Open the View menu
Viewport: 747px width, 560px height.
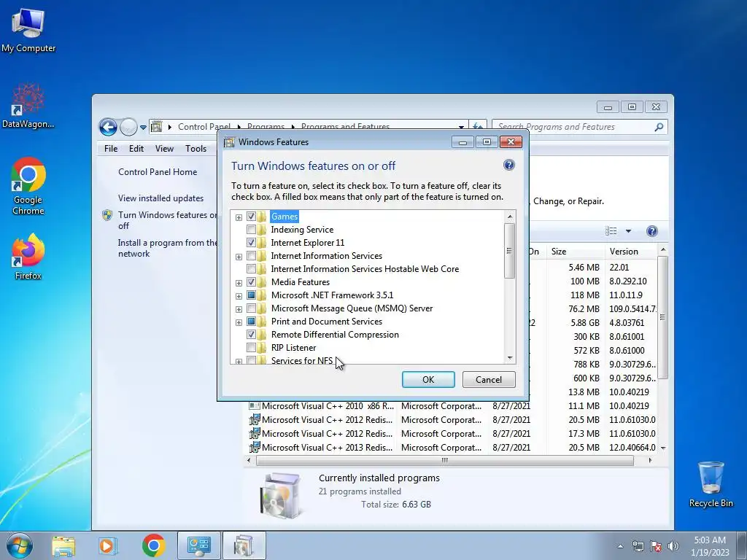[x=164, y=149]
